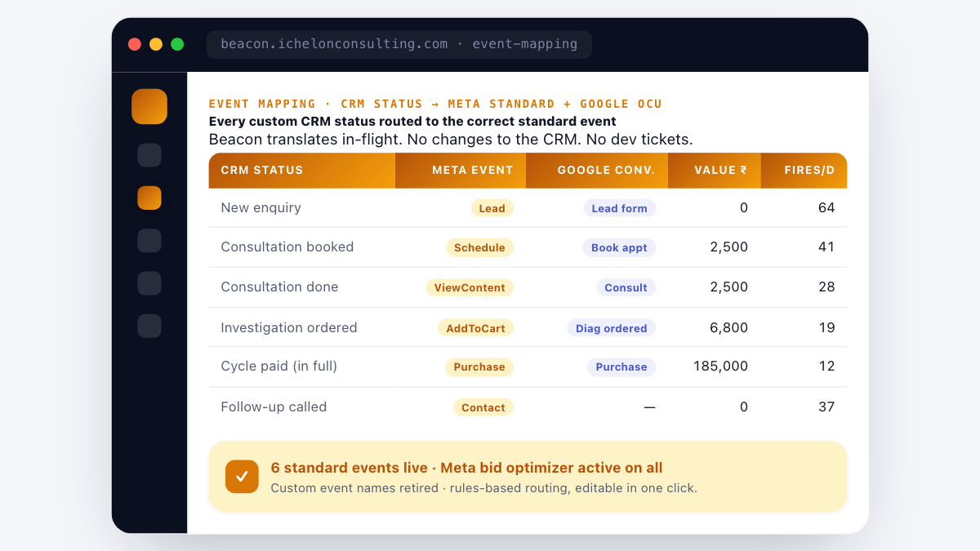Click the 'AddToCart' Meta event tag
The image size is (980, 551).
tap(475, 328)
